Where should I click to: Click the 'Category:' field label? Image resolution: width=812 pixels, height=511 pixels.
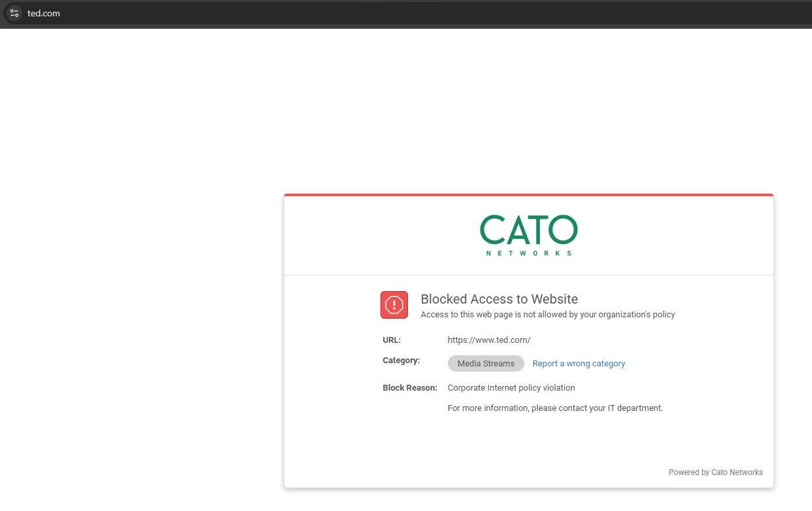click(x=401, y=361)
